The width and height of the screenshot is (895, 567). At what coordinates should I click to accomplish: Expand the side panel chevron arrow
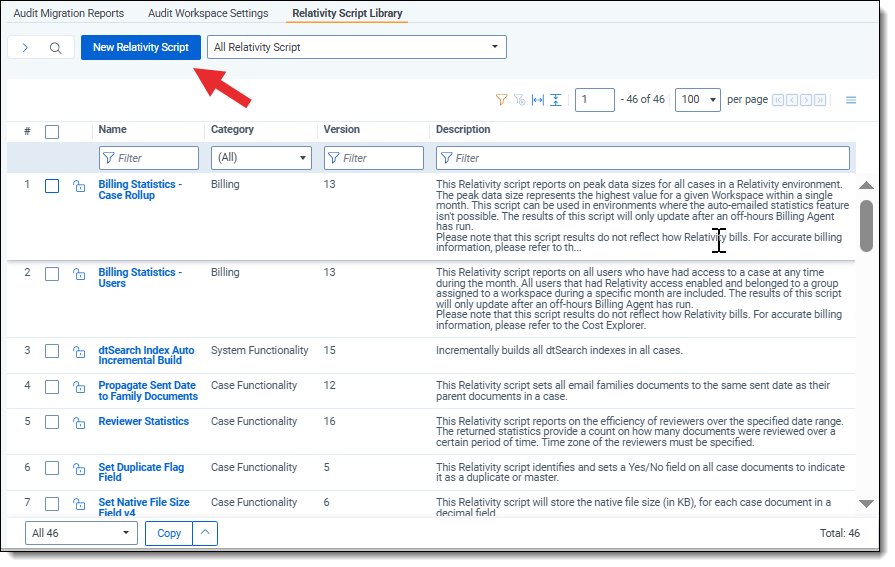point(25,48)
